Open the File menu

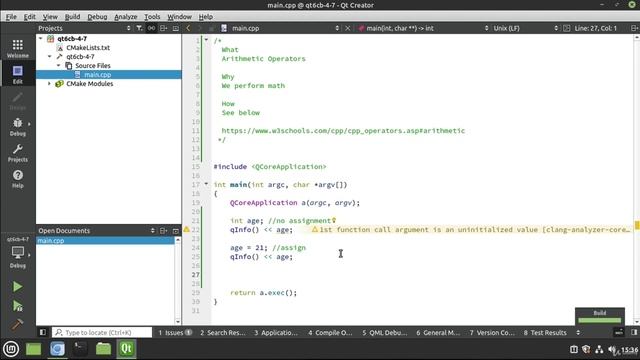pos(11,17)
